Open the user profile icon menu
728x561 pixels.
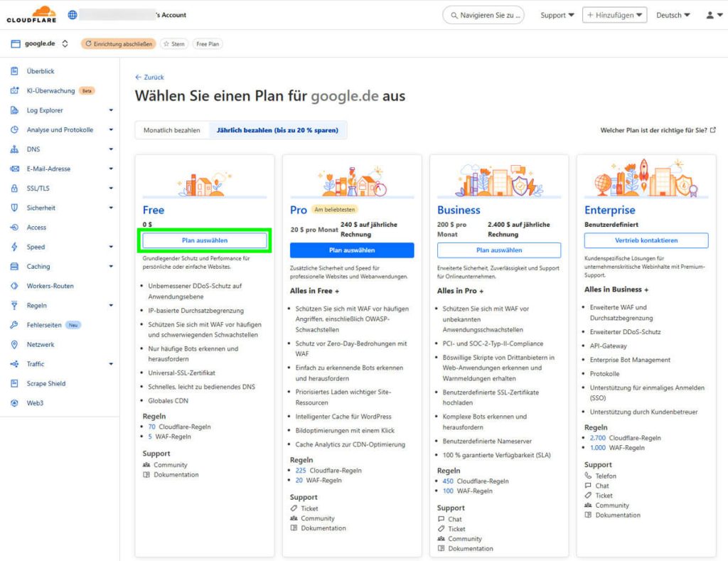pos(714,15)
